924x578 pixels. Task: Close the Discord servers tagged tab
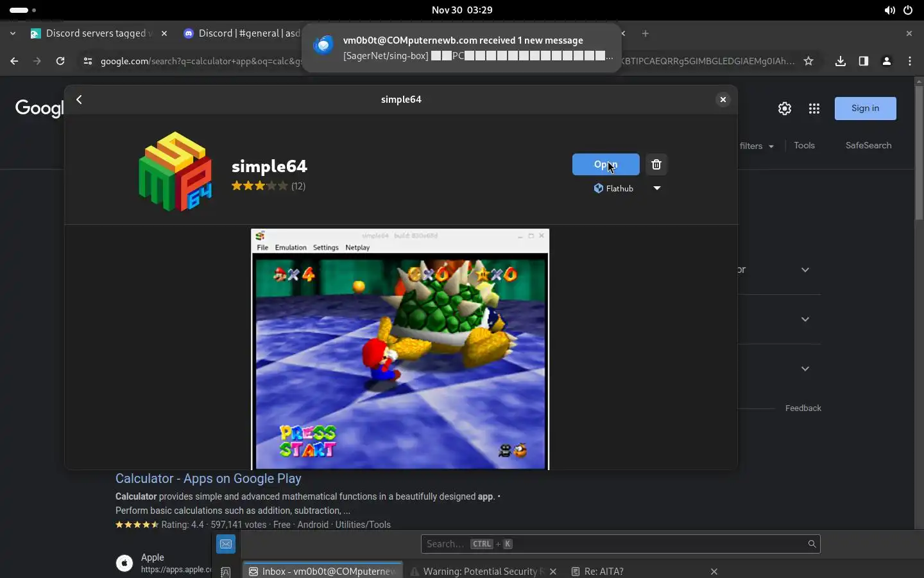(164, 33)
